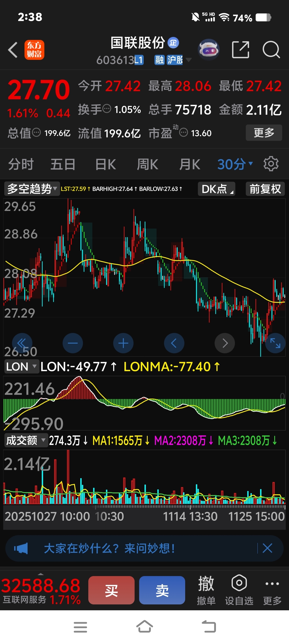The height and width of the screenshot is (644, 289).
Task: Zoom in chart with plus button
Action: (x=123, y=343)
